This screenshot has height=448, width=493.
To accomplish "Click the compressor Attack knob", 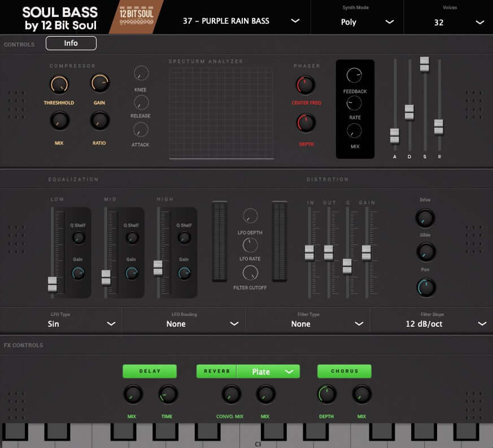I will point(141,129).
